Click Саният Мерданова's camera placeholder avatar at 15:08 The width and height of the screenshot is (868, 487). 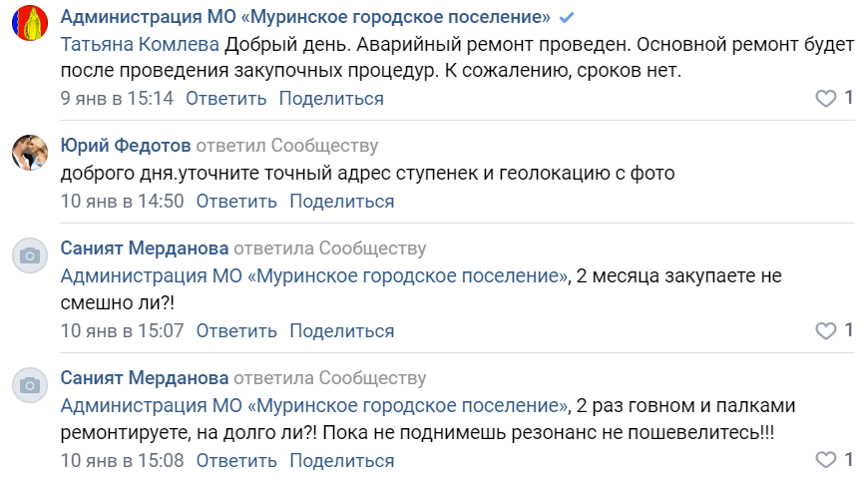[x=30, y=386]
